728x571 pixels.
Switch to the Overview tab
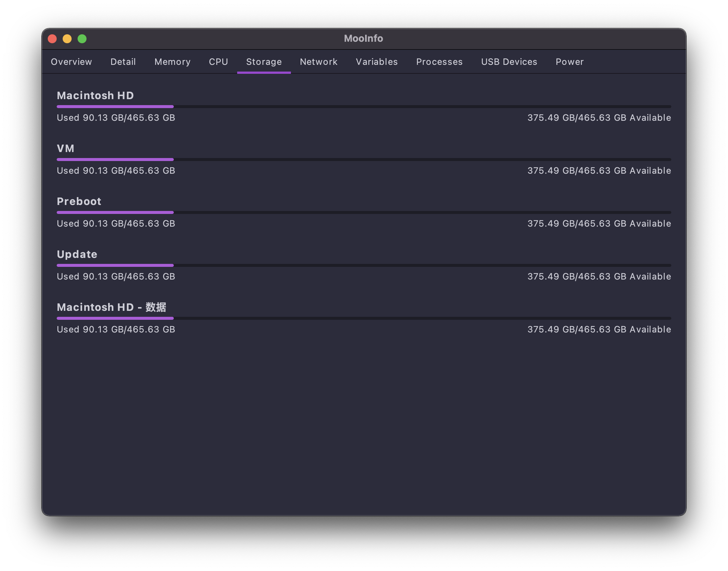[71, 61]
